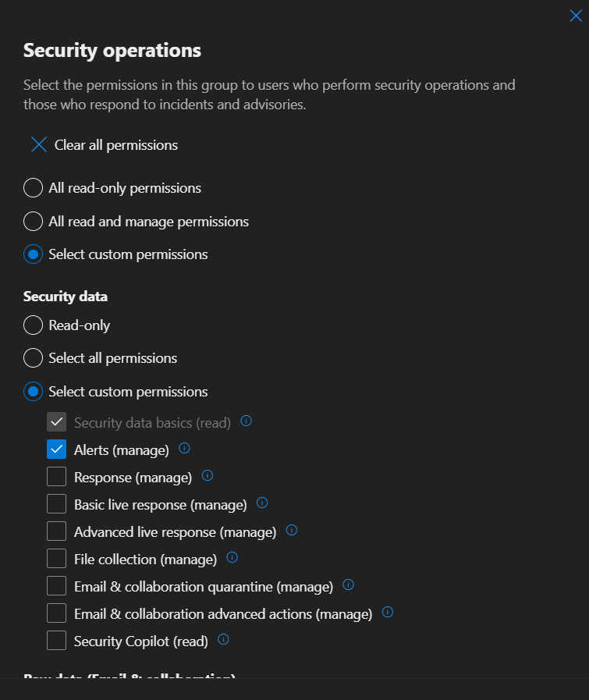Click info icon beside Alerts (manage)
The height and width of the screenshot is (700, 589).
(x=184, y=449)
